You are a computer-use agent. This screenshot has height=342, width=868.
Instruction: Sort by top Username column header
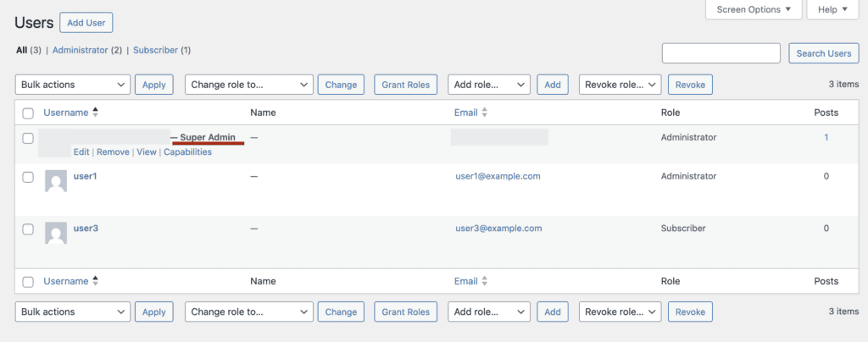pos(66,113)
